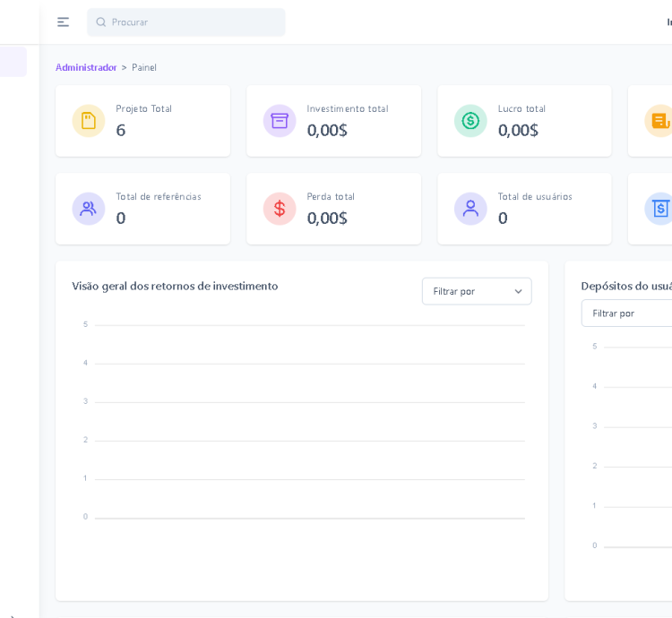
Task: Click the orange icon on the top-right card
Action: tap(659, 121)
